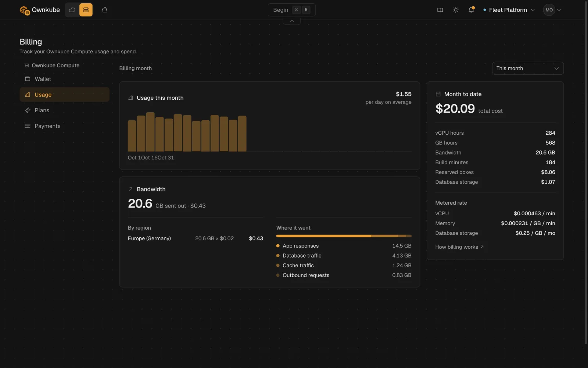588x368 pixels.
Task: Click the App responses legend dot
Action: pos(278,246)
